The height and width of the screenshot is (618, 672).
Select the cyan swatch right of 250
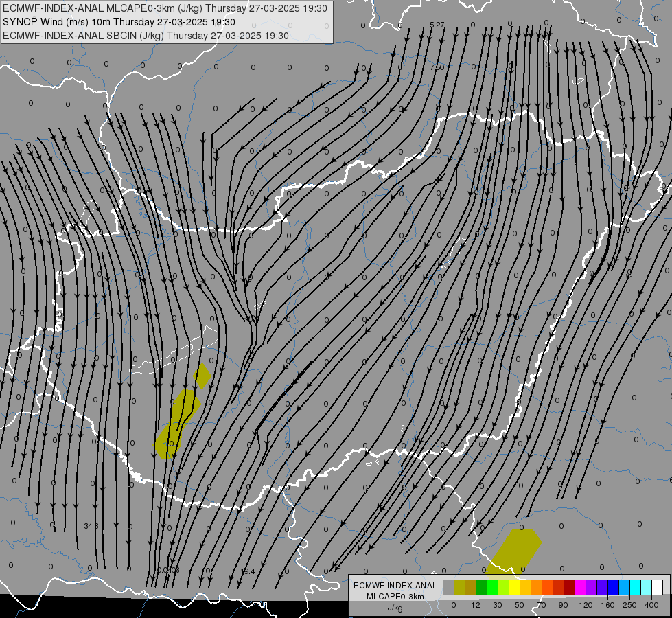click(x=636, y=588)
